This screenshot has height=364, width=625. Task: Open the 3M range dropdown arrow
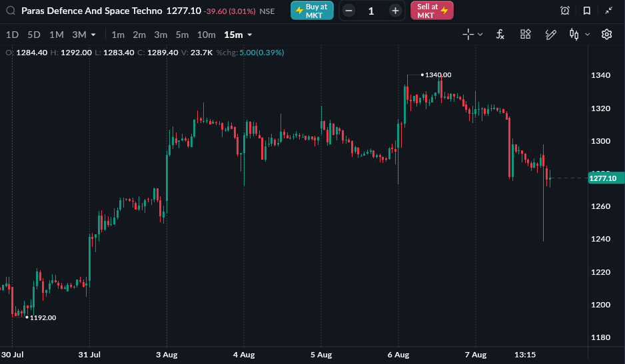[x=93, y=35]
